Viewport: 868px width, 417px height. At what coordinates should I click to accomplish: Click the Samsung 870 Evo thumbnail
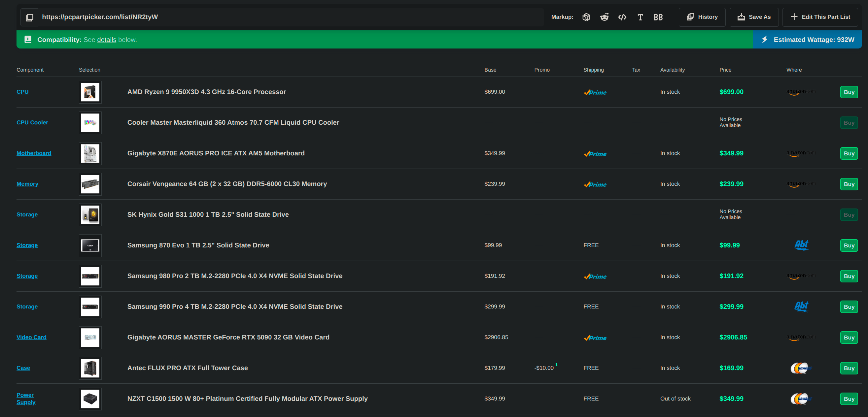pos(90,245)
